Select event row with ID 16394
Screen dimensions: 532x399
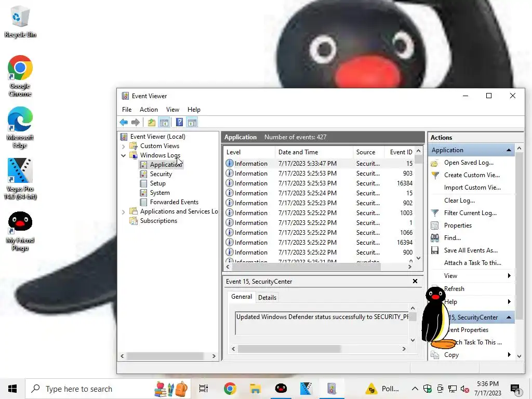319,242
